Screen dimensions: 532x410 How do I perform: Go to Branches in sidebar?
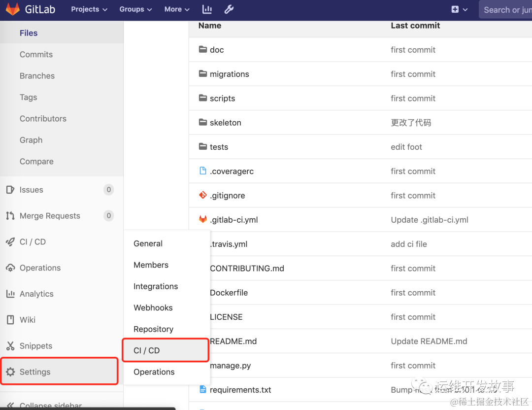tap(37, 76)
